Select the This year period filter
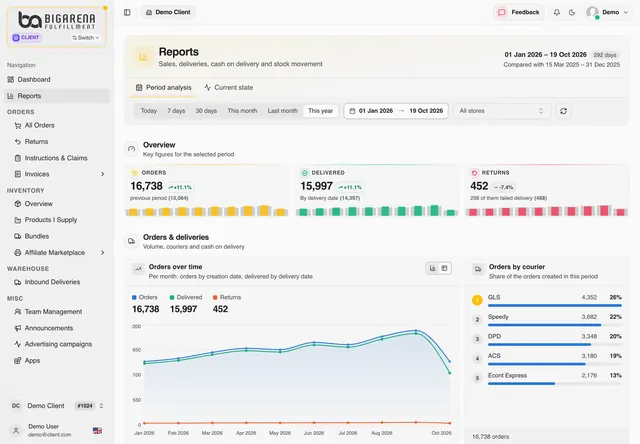 320,111
